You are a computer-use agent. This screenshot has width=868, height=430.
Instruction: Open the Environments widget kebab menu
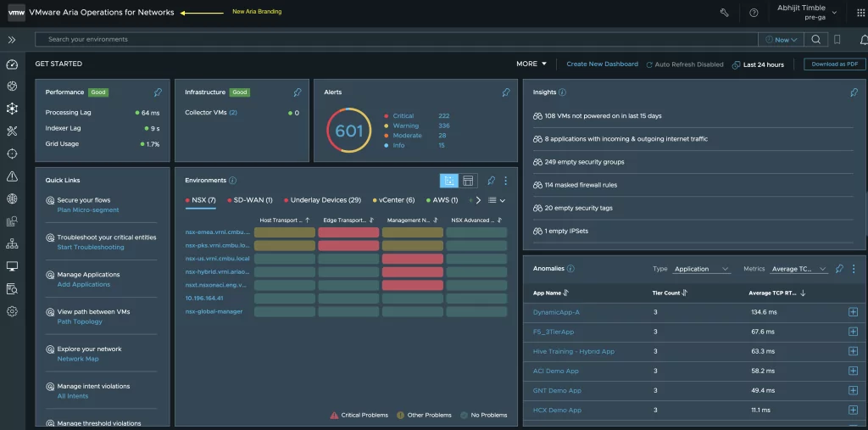click(505, 181)
